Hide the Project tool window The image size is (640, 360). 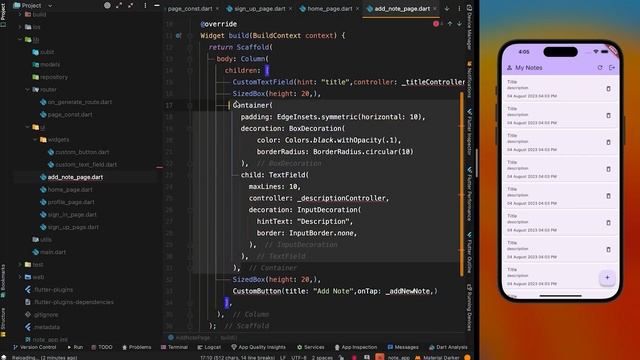click(x=157, y=5)
